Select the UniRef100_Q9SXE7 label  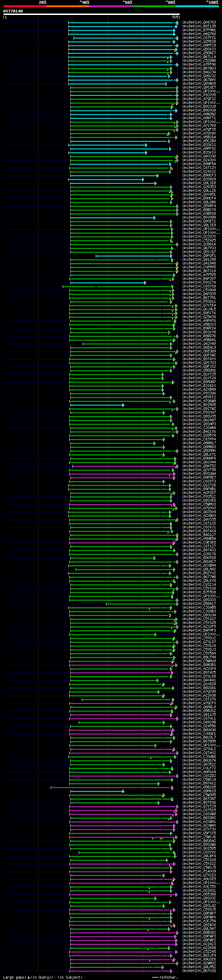[x=199, y=88]
